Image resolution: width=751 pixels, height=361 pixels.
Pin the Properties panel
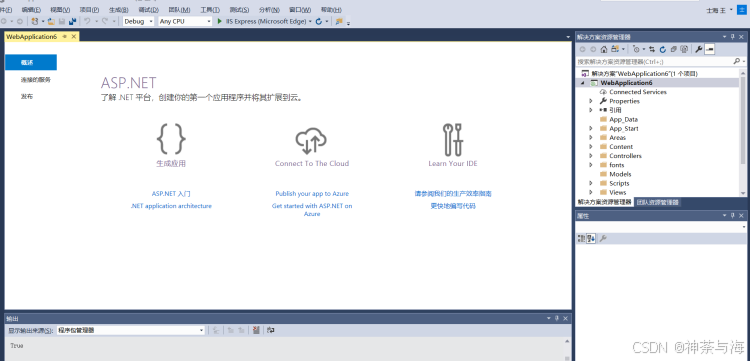(x=732, y=216)
